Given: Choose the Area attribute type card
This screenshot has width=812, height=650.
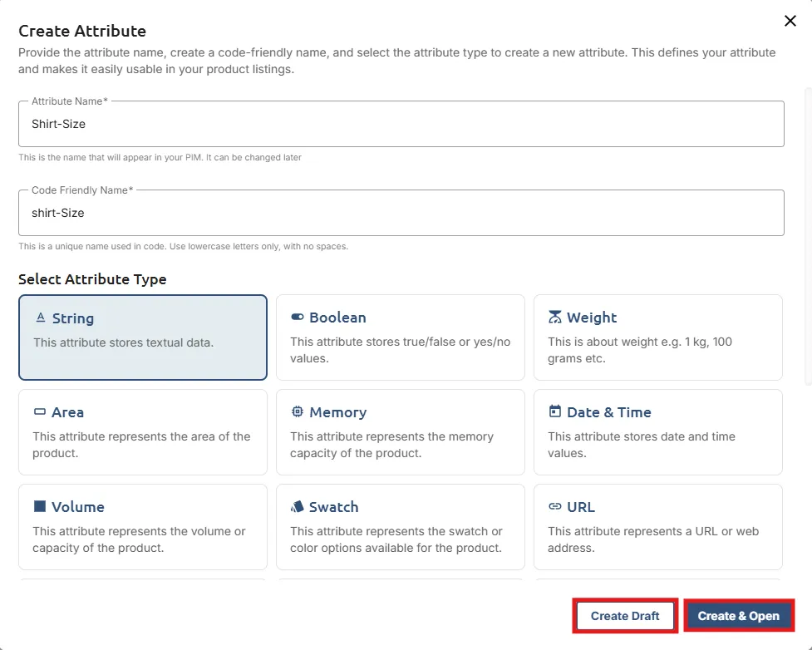Looking at the screenshot, I should [143, 432].
